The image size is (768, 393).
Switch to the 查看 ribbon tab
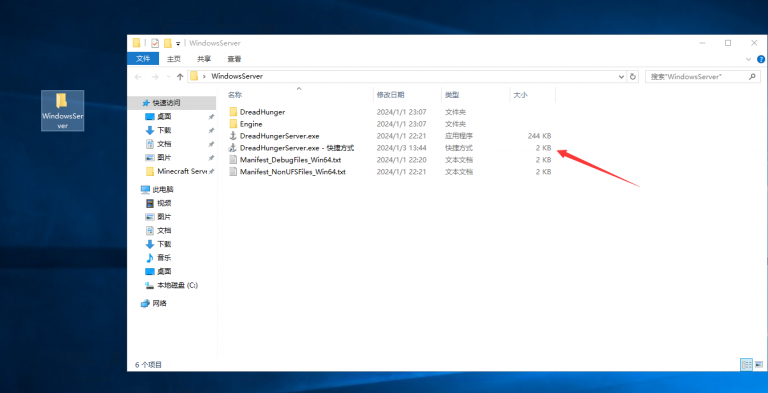(x=234, y=59)
